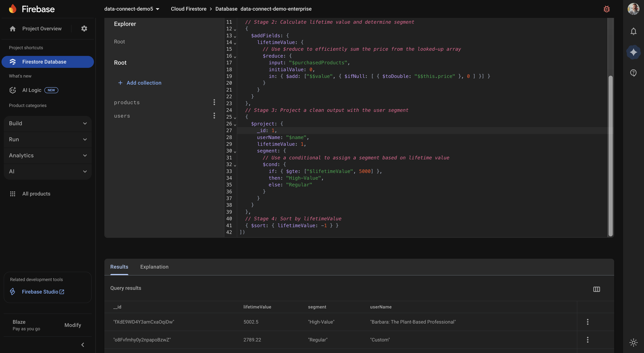Fold stage 3 block at line 25
The image size is (644, 353).
[235, 117]
